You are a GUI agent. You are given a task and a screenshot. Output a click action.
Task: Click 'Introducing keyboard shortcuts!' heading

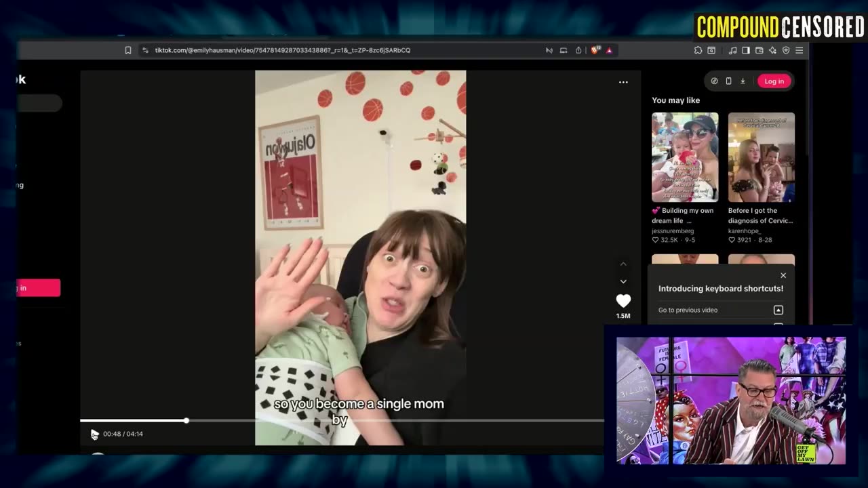[721, 289]
